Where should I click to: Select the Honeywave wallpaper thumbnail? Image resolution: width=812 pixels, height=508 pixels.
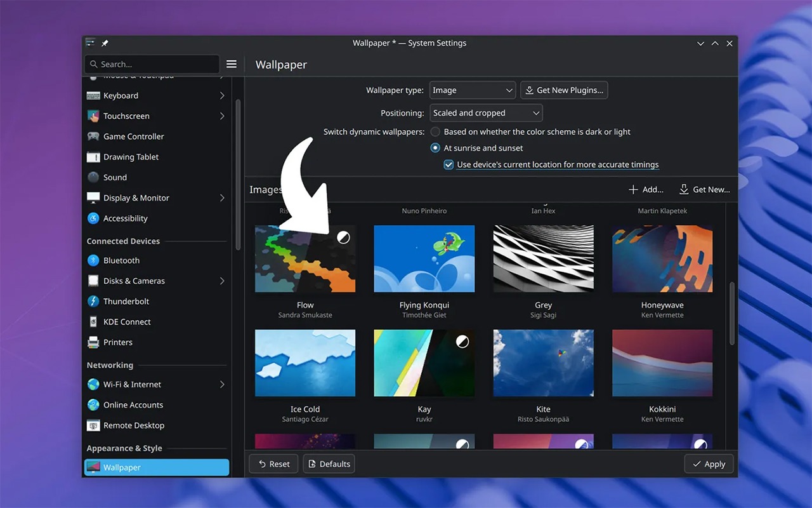[x=662, y=258]
